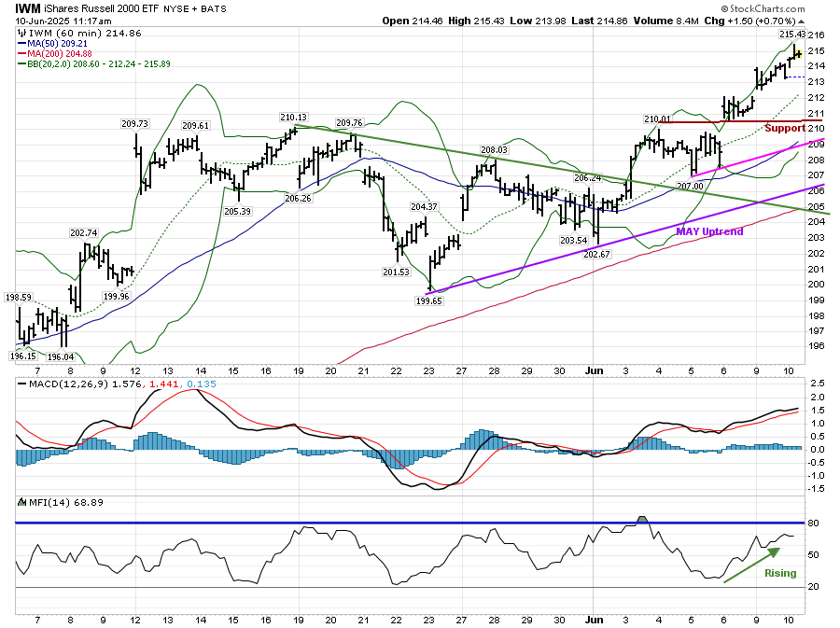Click the 2.5 tick on the MACD axis
Image resolution: width=840 pixels, height=628 pixels.
[x=818, y=384]
